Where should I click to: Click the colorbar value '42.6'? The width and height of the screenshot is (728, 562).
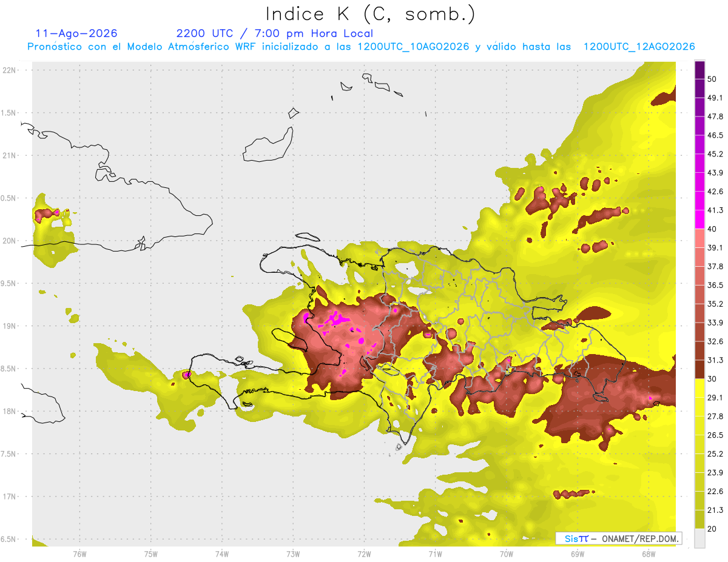715,192
